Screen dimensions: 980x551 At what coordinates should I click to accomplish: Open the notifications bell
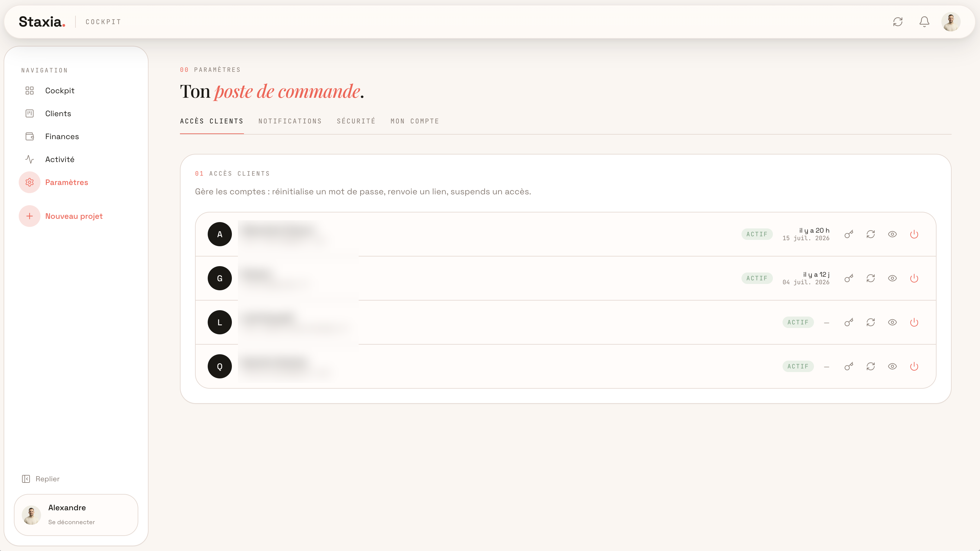(x=924, y=22)
